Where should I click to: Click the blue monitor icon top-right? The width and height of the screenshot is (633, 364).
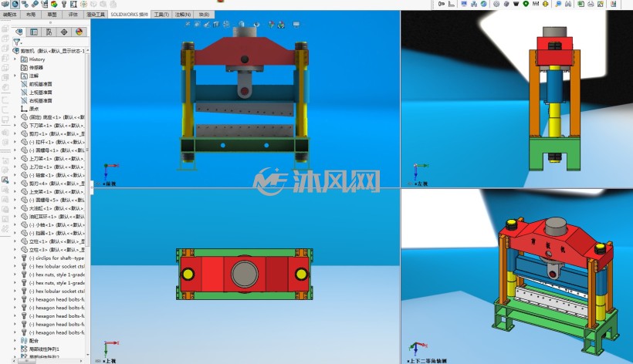(464, 4)
